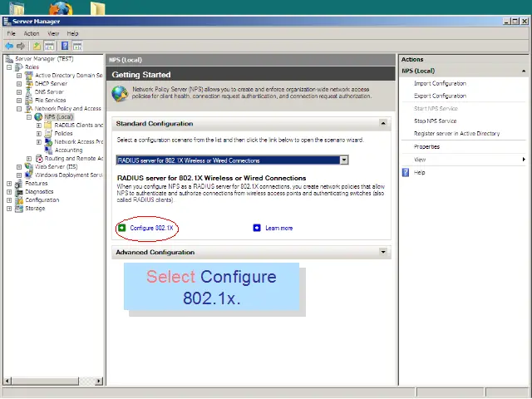Click the horizontal scrollbar thumb in tree pane
Viewport: 532px width, 399px height.
pos(45,381)
